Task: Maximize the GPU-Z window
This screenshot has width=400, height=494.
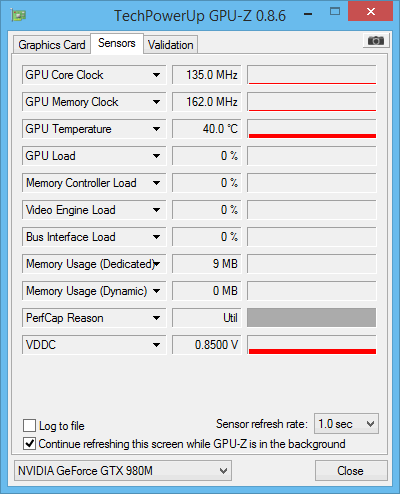Action: [335, 12]
